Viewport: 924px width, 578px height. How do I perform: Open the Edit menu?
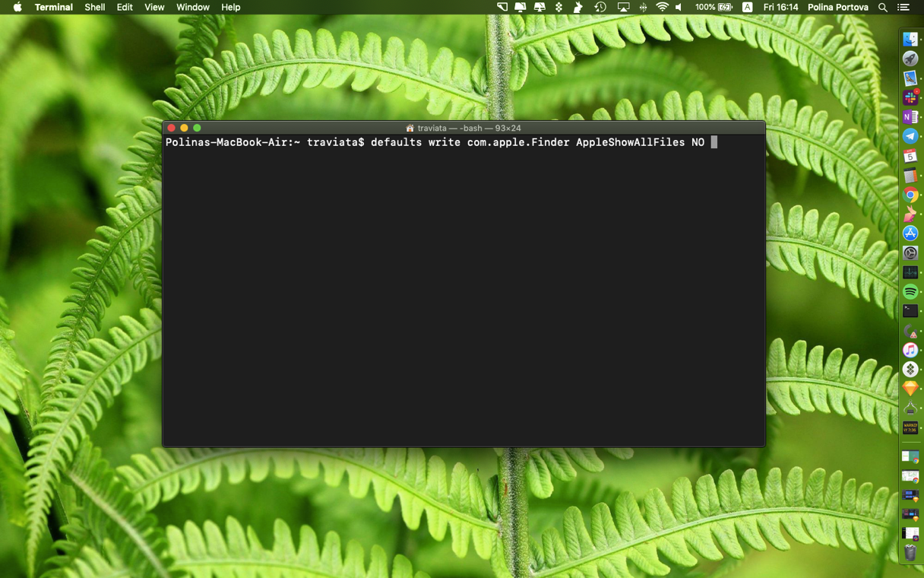click(125, 8)
